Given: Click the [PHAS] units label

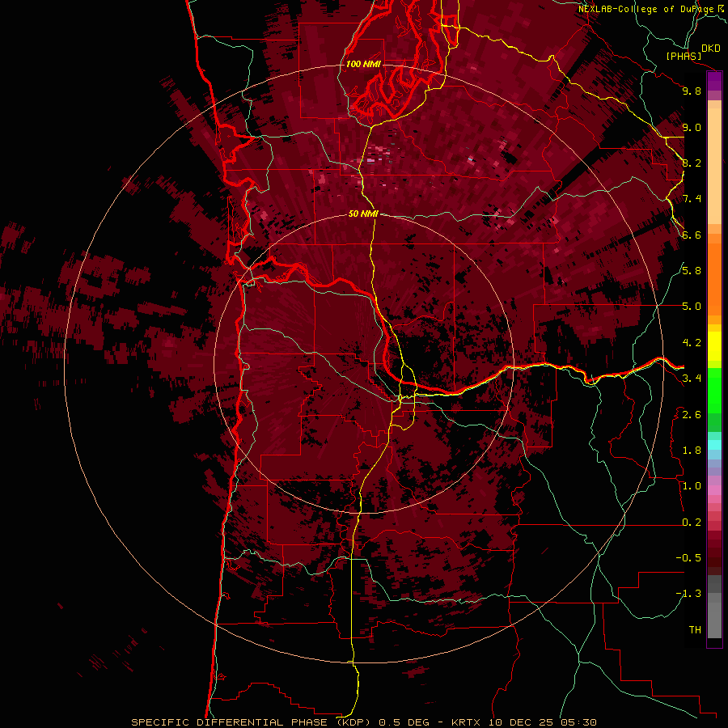Looking at the screenshot, I should pyautogui.click(x=684, y=57).
